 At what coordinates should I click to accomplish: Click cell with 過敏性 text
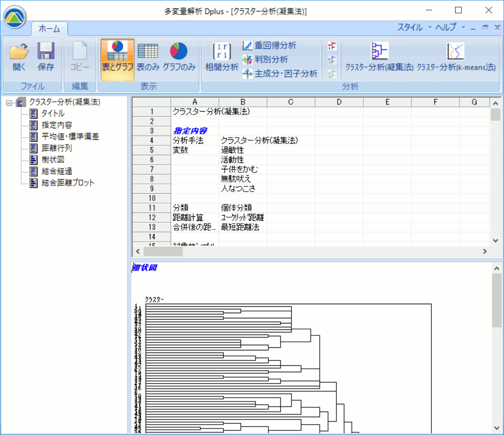(243, 150)
